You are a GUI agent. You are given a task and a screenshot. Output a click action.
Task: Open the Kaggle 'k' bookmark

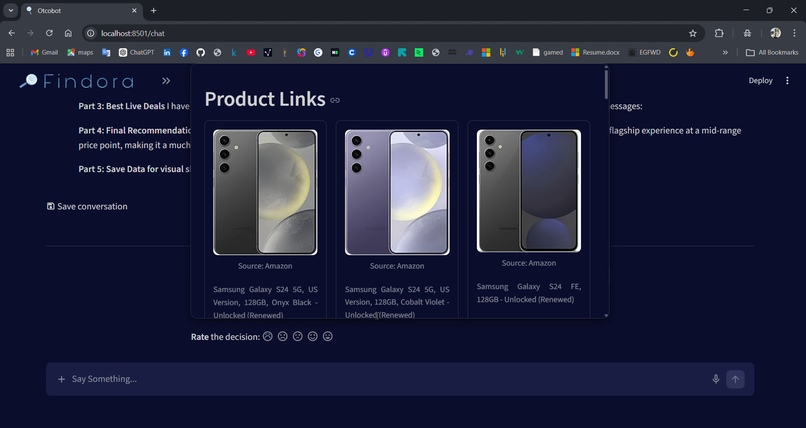coord(234,52)
